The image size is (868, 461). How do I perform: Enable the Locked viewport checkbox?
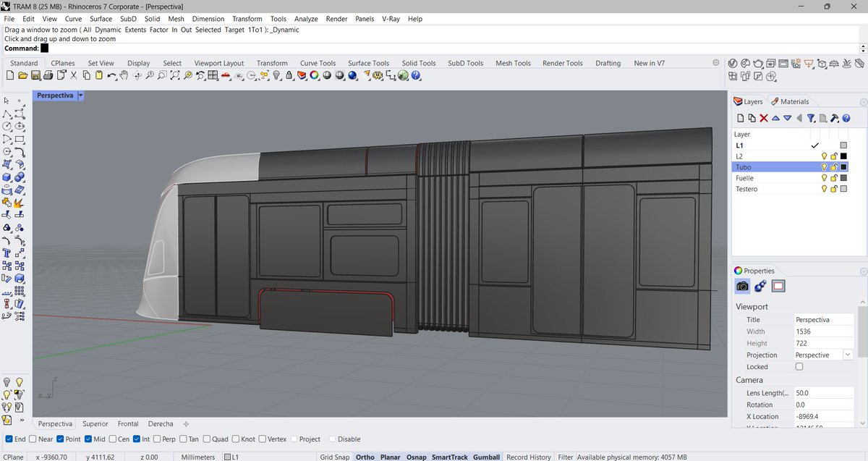pyautogui.click(x=799, y=367)
